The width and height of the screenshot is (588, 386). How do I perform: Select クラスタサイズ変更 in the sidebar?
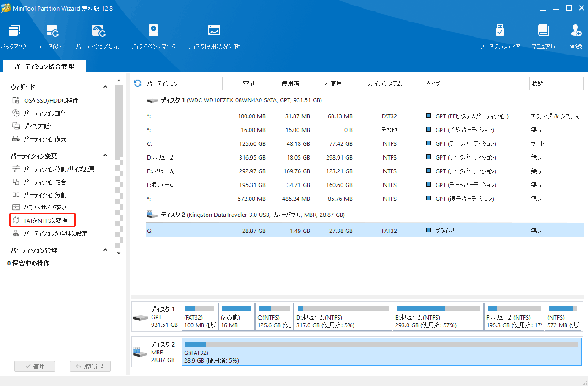pyautogui.click(x=39, y=208)
